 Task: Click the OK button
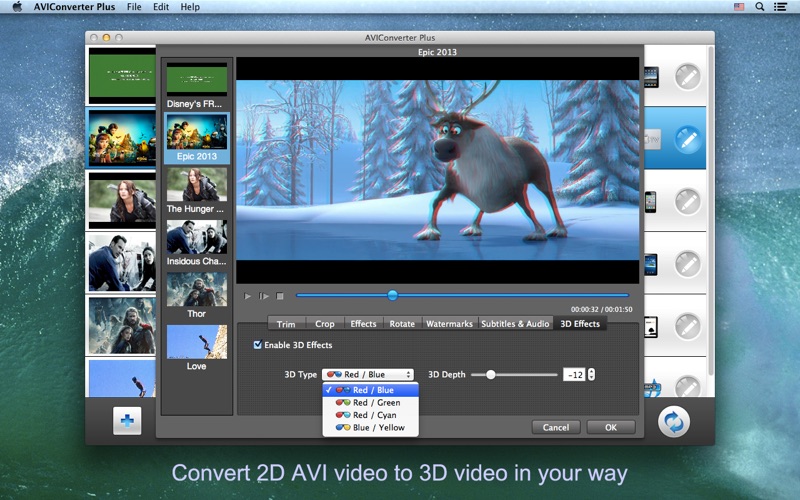pos(611,428)
